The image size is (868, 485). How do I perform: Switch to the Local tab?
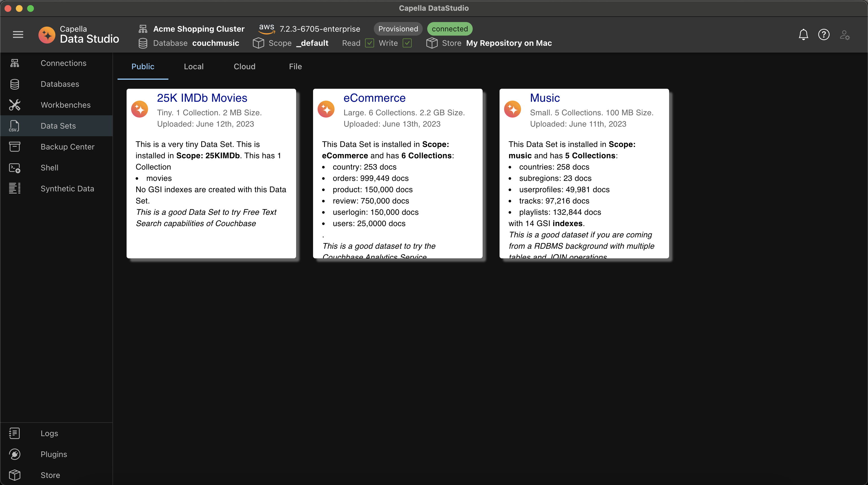tap(194, 66)
